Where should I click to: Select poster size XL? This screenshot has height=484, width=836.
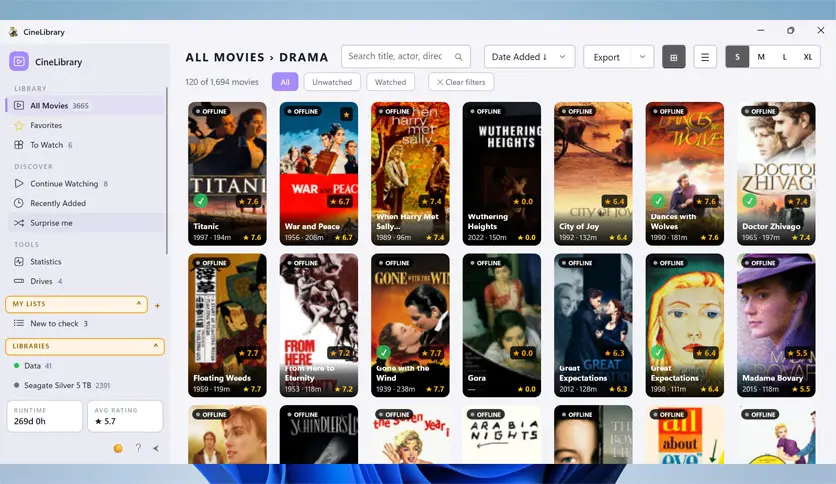(x=808, y=57)
